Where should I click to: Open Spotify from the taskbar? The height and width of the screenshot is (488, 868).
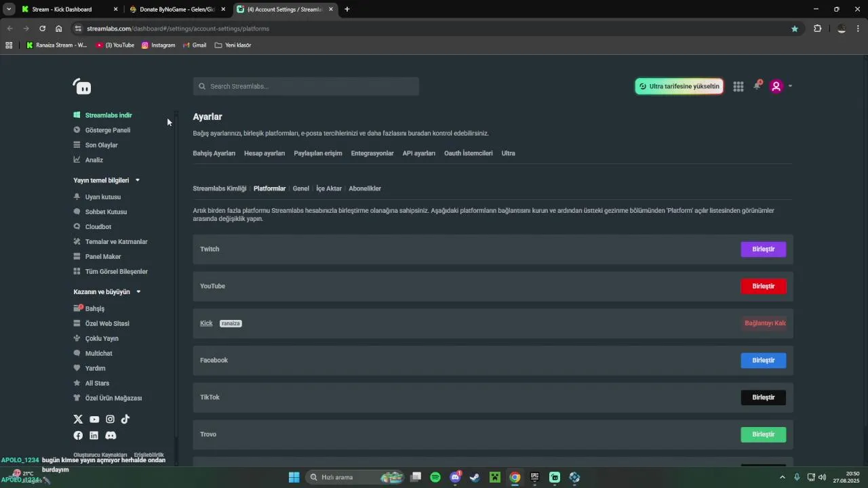point(435,477)
